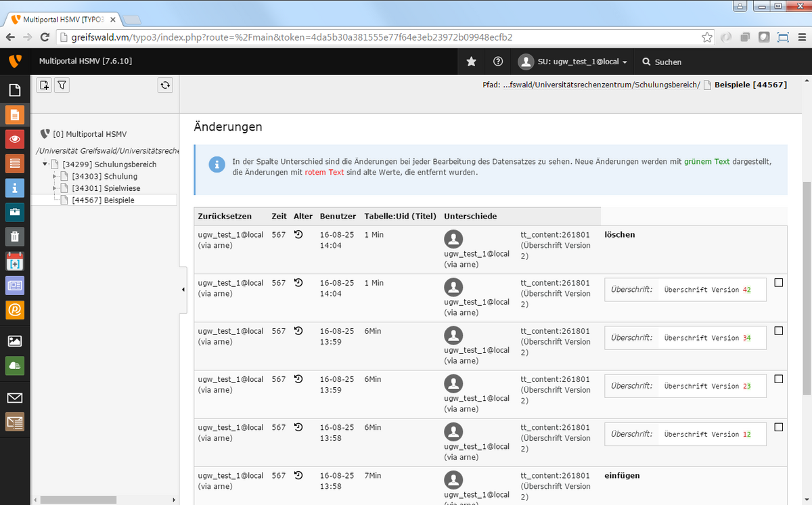Open the Info module in sidebar
This screenshot has height=505, width=812.
15,188
